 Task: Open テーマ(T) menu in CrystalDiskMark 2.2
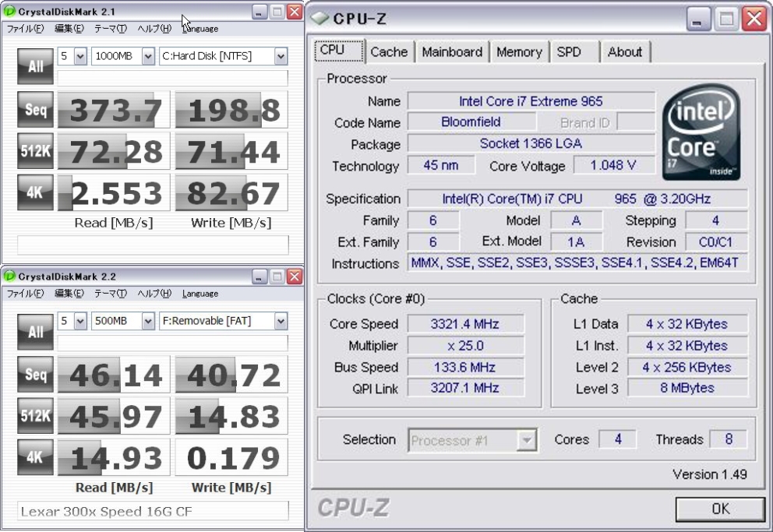click(111, 294)
